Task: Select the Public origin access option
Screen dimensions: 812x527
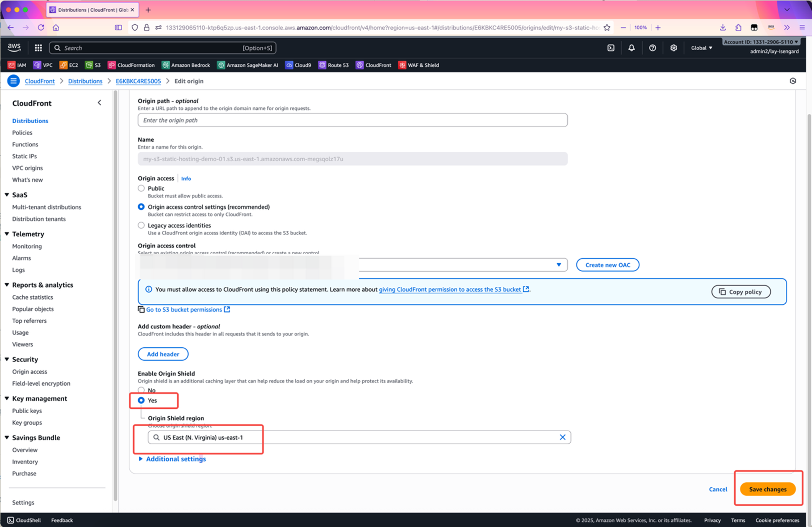Action: 141,188
